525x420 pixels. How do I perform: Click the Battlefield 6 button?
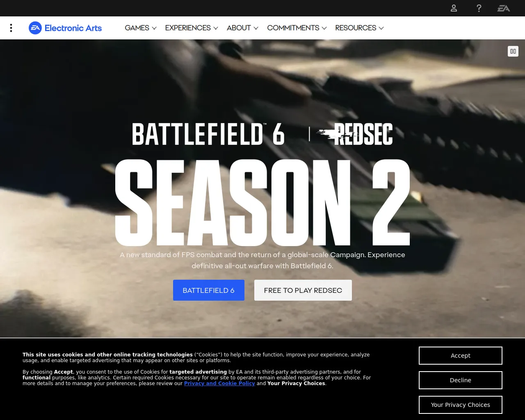click(209, 290)
